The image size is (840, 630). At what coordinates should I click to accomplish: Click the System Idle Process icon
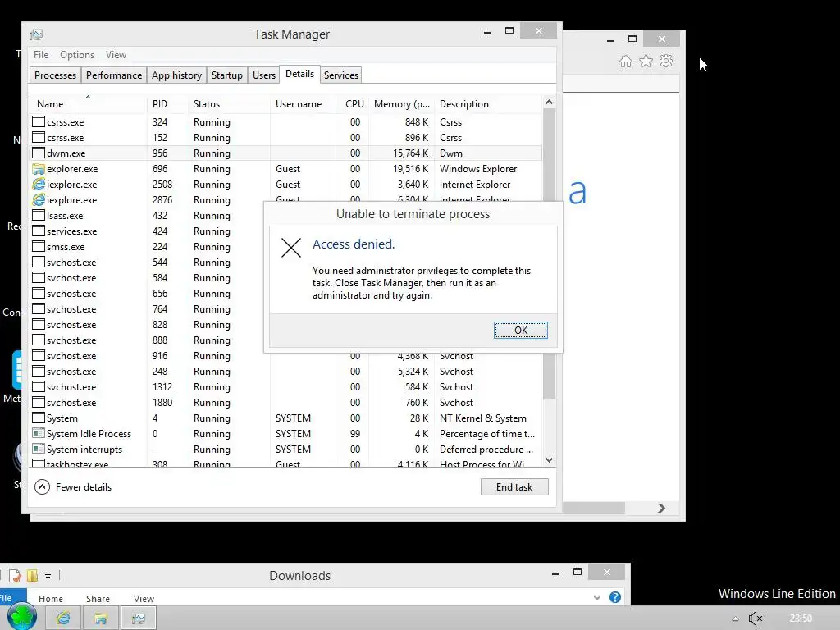click(x=38, y=433)
